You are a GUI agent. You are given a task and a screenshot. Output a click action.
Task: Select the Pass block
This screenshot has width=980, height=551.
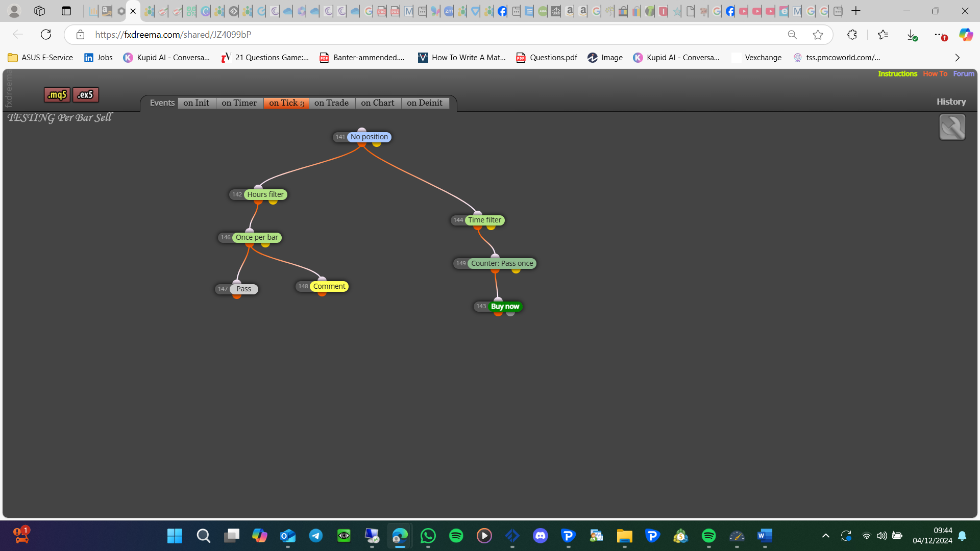click(x=244, y=289)
